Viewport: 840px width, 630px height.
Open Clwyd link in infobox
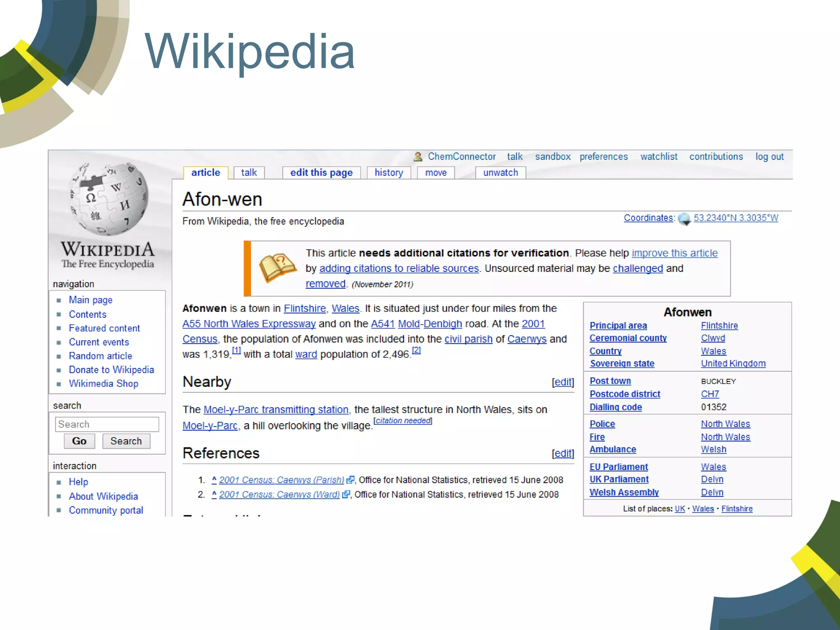pos(713,338)
